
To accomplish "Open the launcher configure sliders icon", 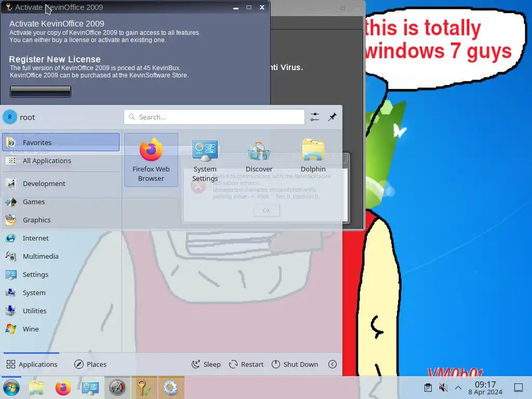I will (315, 117).
